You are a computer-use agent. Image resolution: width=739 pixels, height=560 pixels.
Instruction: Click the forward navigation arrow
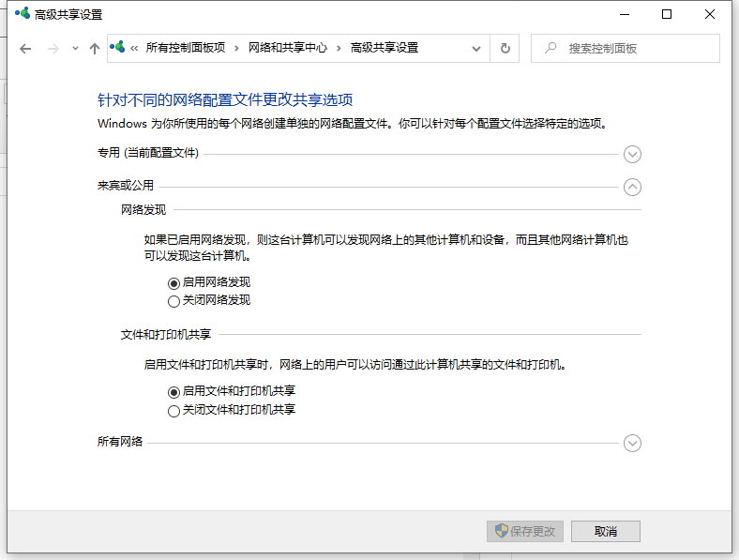coord(53,49)
